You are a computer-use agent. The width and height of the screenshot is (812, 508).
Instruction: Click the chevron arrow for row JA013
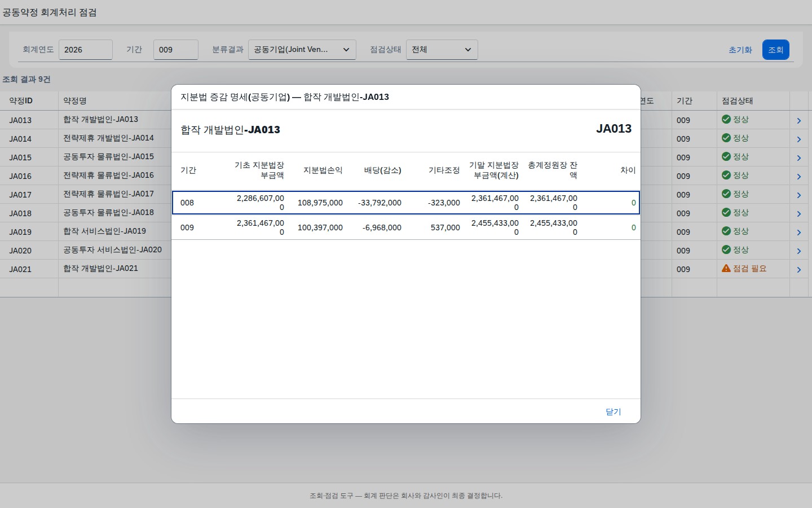799,120
